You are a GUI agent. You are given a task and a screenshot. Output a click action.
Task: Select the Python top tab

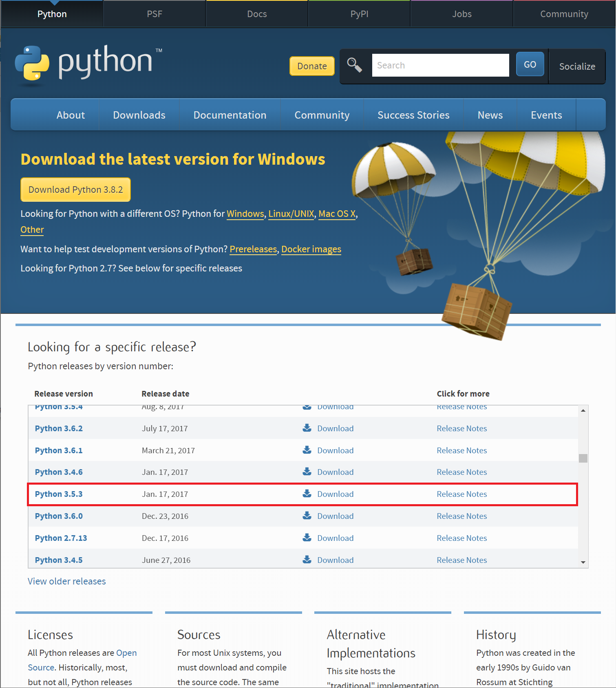pos(52,14)
